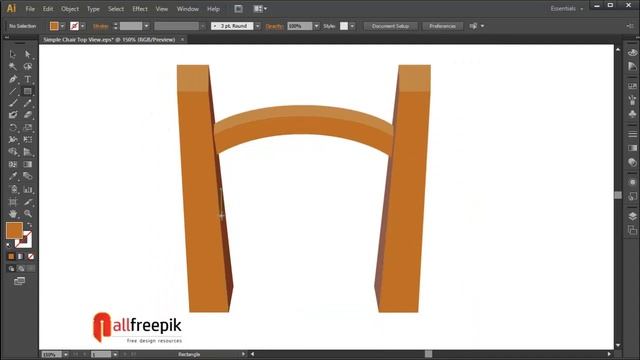Open the Layers panel icon
Image resolution: width=640 pixels, height=360 pixels.
point(632,216)
